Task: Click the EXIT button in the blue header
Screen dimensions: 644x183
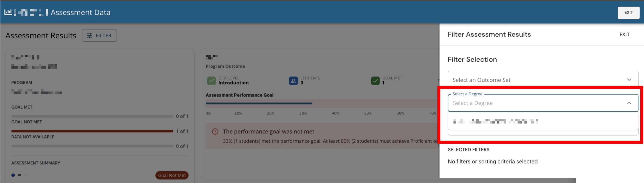Action: pyautogui.click(x=628, y=13)
